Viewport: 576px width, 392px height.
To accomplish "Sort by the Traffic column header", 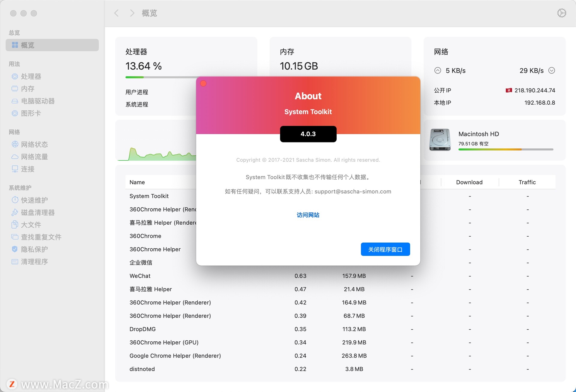I will pyautogui.click(x=527, y=182).
